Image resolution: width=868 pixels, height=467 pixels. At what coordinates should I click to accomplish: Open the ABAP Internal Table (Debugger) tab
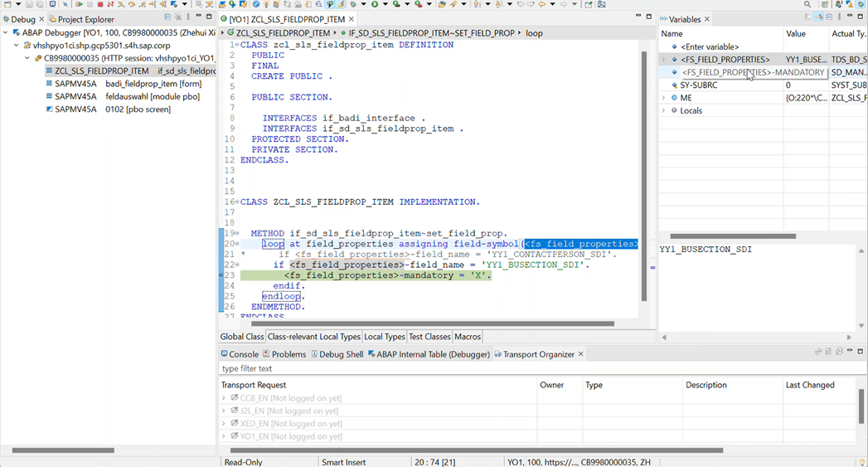[428, 354]
